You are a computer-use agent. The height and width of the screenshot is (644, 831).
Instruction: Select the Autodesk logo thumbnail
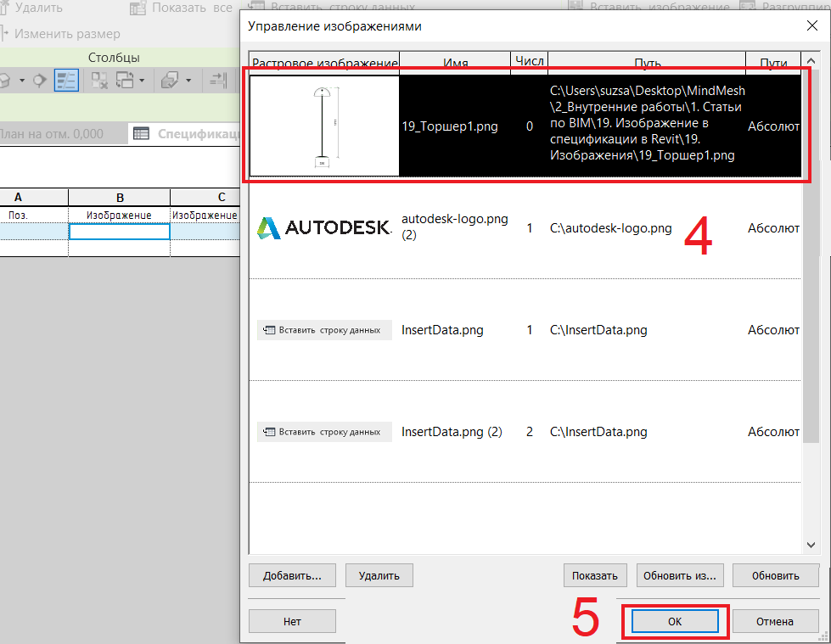coord(324,227)
